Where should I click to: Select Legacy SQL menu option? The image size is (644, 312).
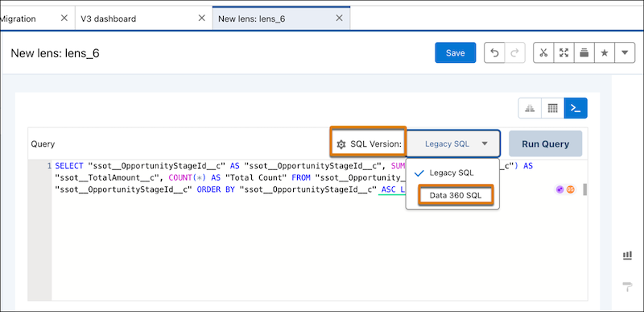click(452, 173)
